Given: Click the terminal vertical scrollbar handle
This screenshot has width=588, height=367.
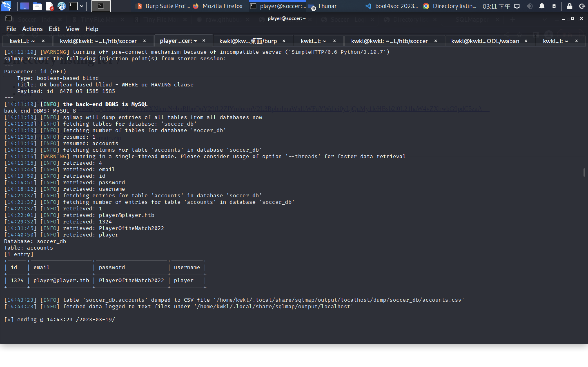Looking at the screenshot, I should (584, 172).
